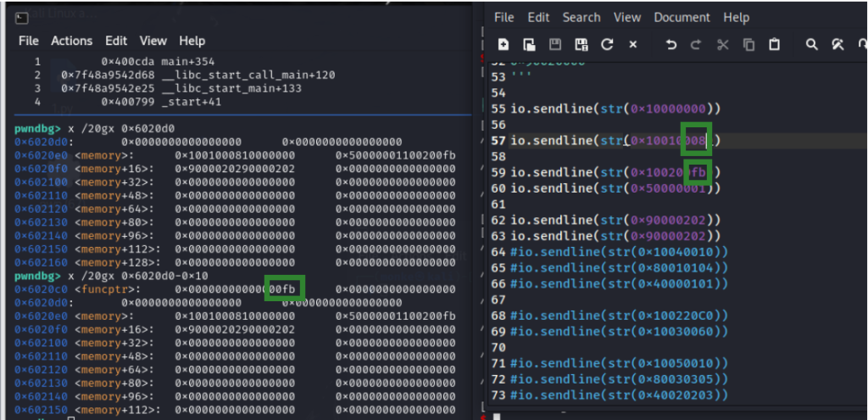
Task: Open Find with the magnifier icon
Action: [x=812, y=45]
